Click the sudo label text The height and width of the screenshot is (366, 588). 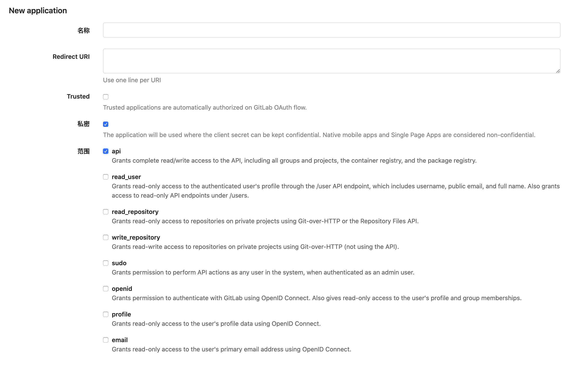pos(119,263)
